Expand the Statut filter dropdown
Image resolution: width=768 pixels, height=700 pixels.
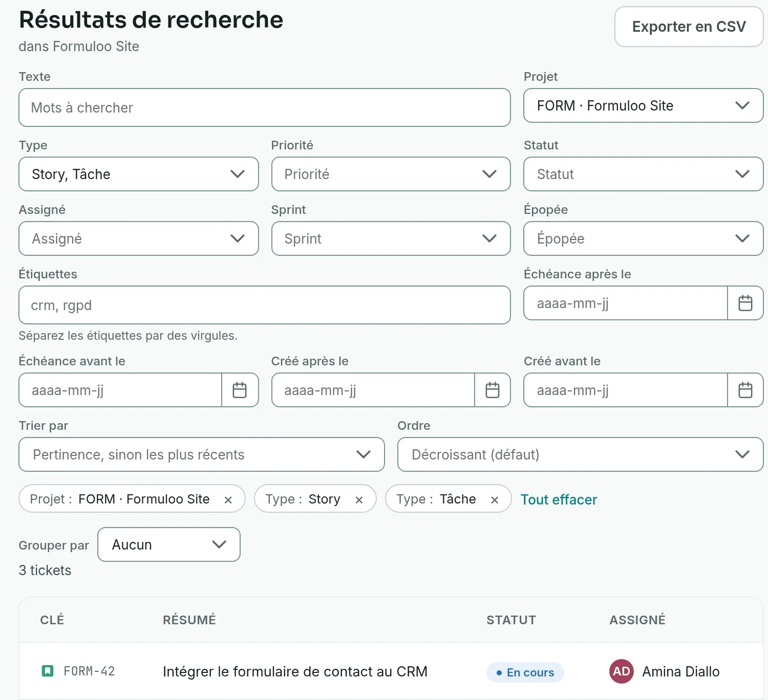click(x=644, y=174)
